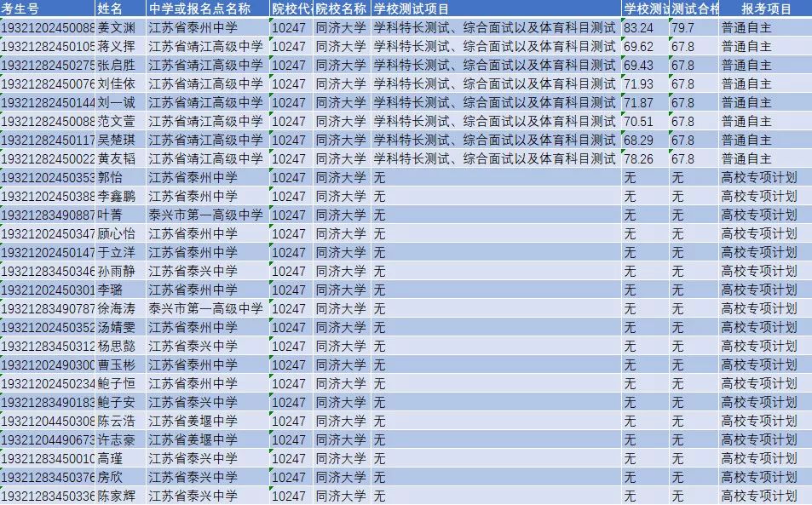Select 许志豪's candidate number cell

(x=48, y=439)
